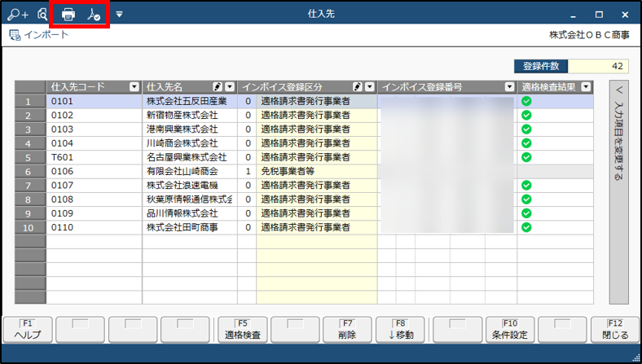
Task: Click the 仕入先名 column edit pencil icon
Action: click(218, 87)
